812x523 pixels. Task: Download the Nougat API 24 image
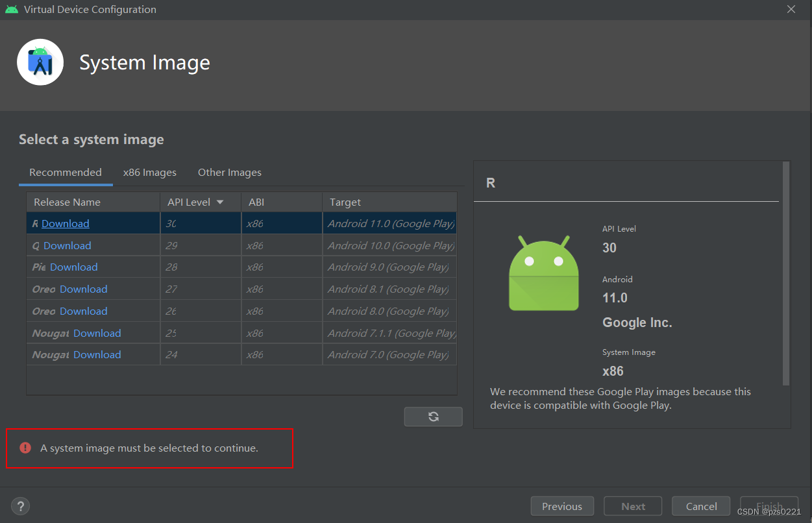click(97, 354)
